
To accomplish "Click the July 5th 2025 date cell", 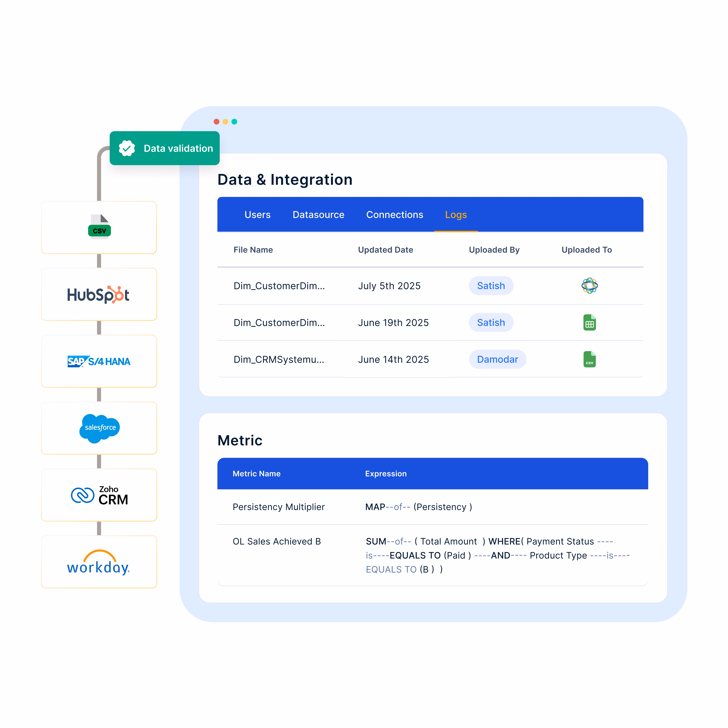I will click(389, 286).
